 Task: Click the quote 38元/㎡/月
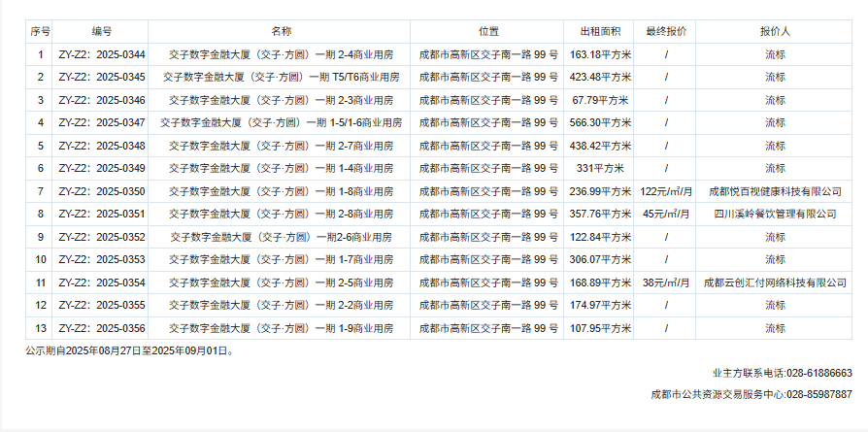coord(666,282)
